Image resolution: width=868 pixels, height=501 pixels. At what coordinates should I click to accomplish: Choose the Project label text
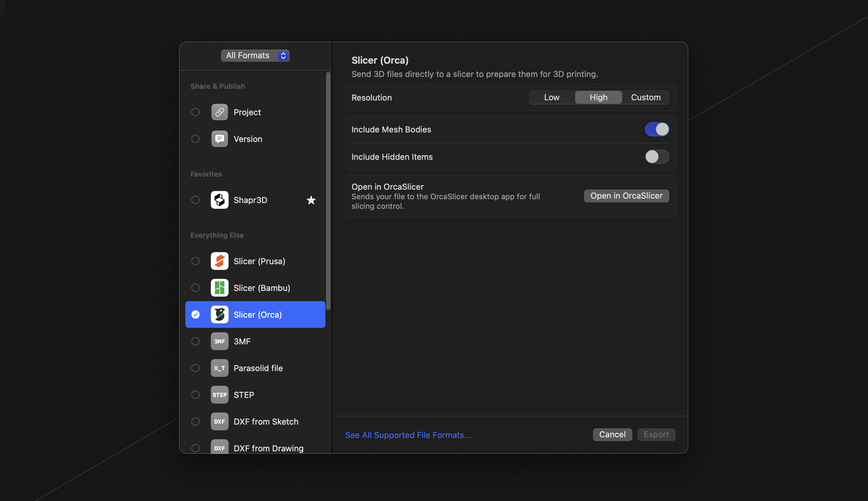pyautogui.click(x=247, y=112)
